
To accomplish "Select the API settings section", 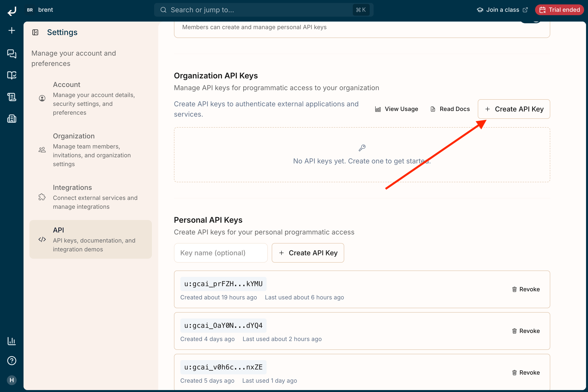I will [91, 240].
